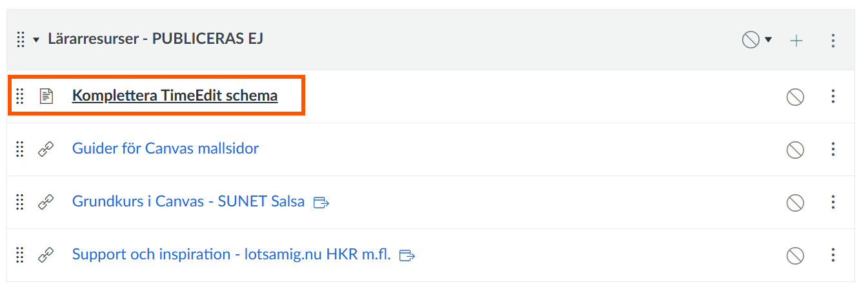Click the link icon beside Grundkurs i Canvas
The image size is (868, 291).
(x=46, y=202)
